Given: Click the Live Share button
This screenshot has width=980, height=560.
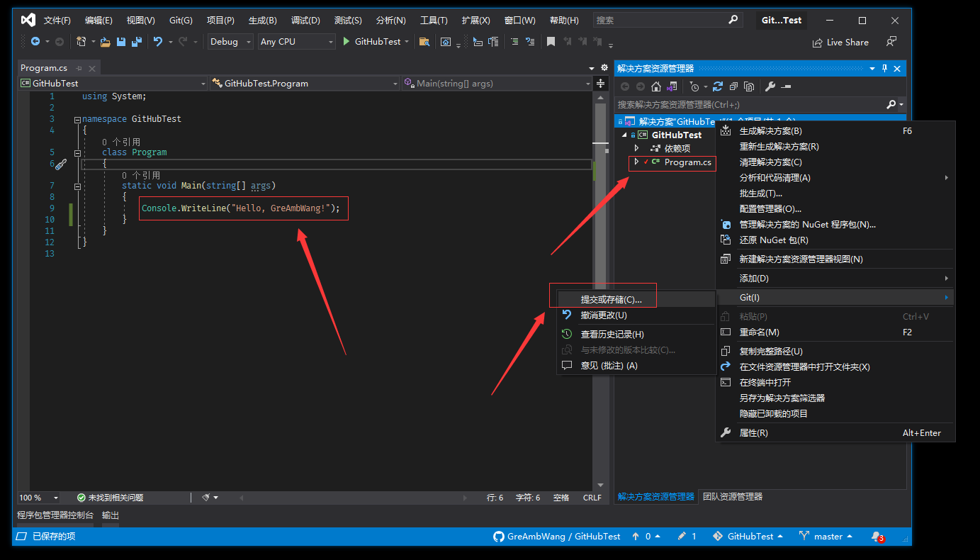Looking at the screenshot, I should coord(840,43).
